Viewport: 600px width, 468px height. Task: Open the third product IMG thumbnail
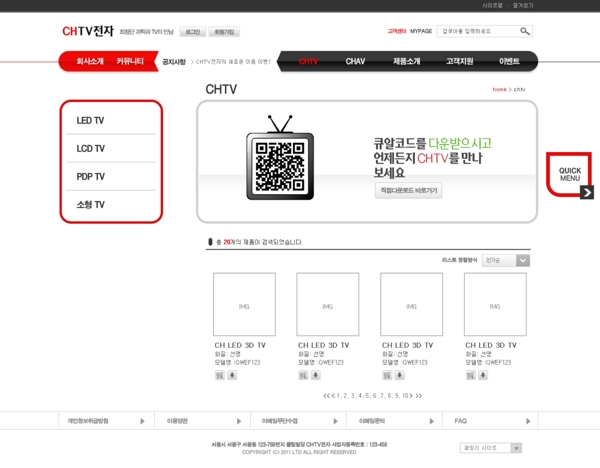pyautogui.click(x=411, y=304)
